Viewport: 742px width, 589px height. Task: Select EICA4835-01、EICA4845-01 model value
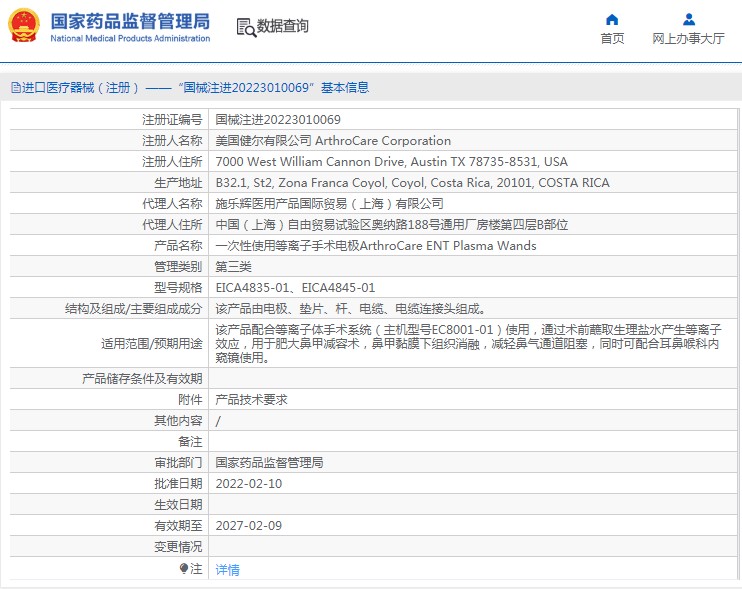pos(295,288)
